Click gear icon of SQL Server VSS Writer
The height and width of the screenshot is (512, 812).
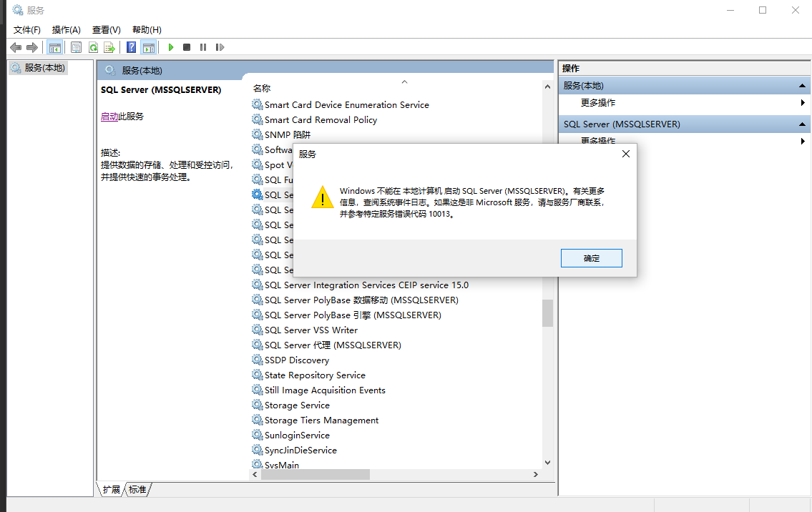pyautogui.click(x=258, y=329)
